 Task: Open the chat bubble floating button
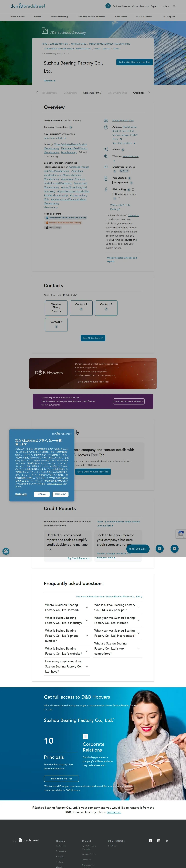[x=175, y=549]
